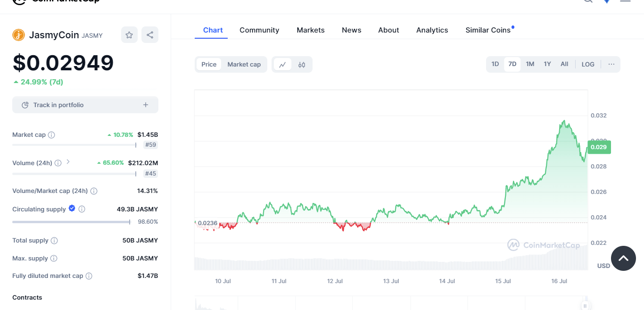Click the pie chart icon in Track in portfolio
The height and width of the screenshot is (310, 644).
tap(25, 105)
